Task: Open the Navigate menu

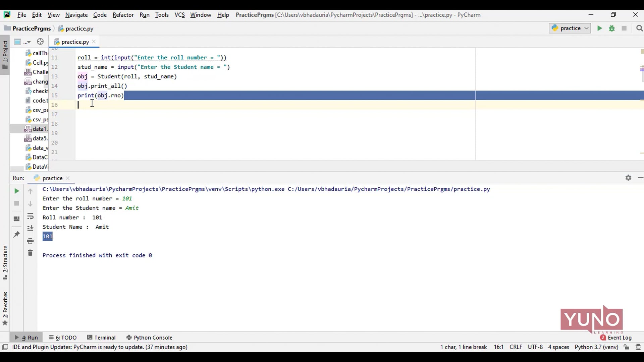Action: point(76,15)
